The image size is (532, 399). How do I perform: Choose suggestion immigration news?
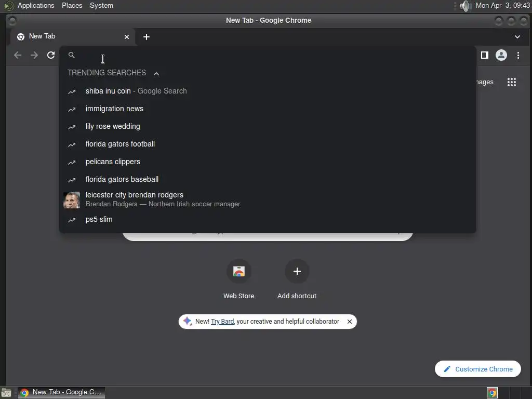tap(268, 109)
